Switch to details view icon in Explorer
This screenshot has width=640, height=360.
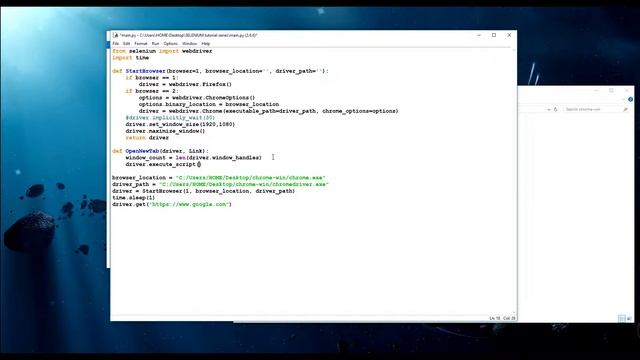click(x=621, y=318)
